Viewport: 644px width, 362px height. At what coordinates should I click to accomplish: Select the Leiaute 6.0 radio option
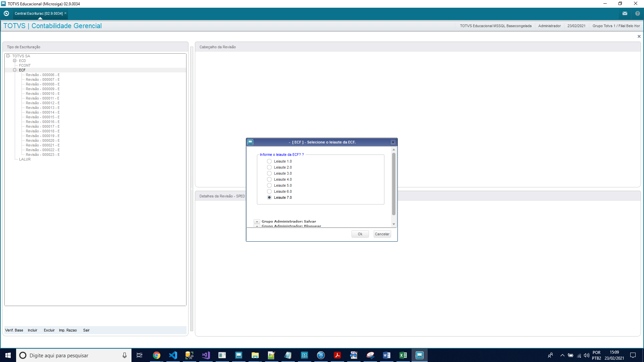click(269, 191)
